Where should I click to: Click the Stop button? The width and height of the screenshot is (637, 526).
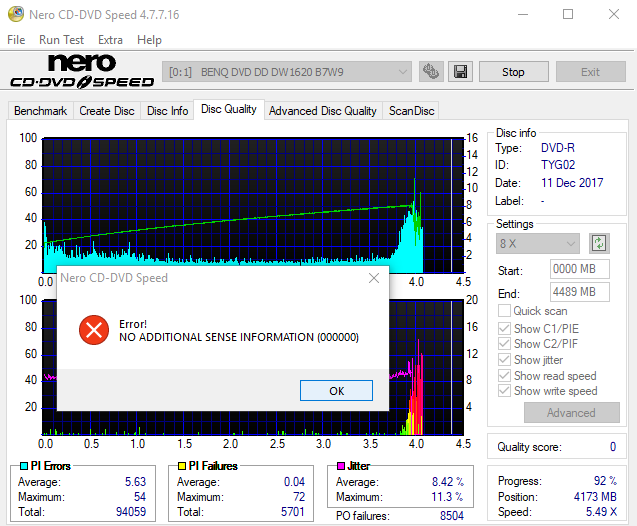point(514,72)
